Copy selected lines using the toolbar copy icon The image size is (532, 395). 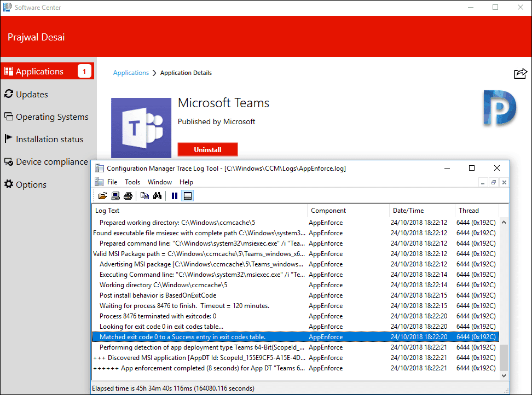pyautogui.click(x=144, y=196)
